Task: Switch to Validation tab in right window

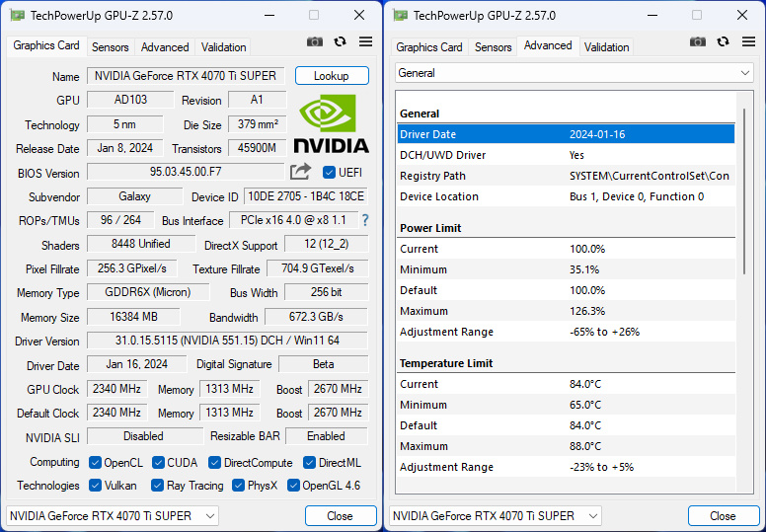Action: point(606,47)
